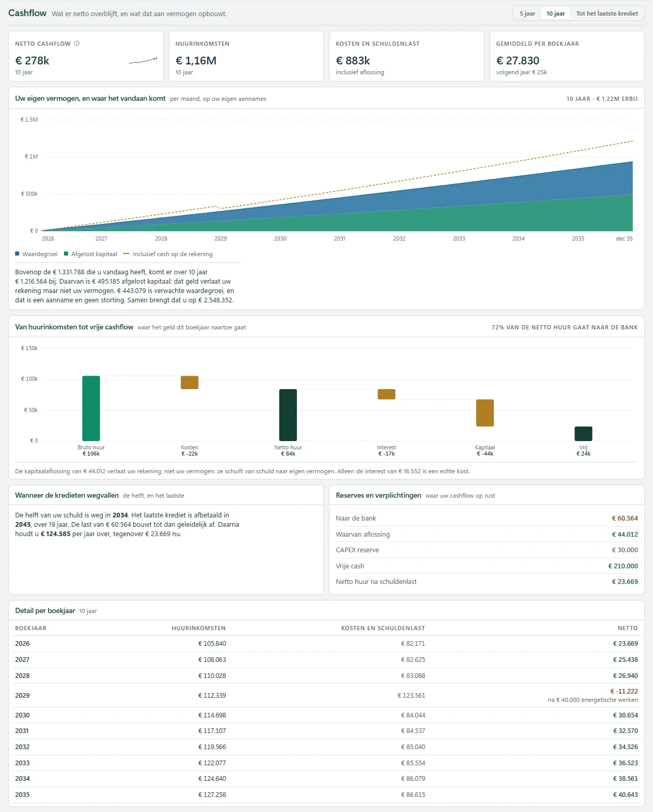Click the € 123.561 kosten cell for 2029
The height and width of the screenshot is (812, 653).
click(x=411, y=696)
